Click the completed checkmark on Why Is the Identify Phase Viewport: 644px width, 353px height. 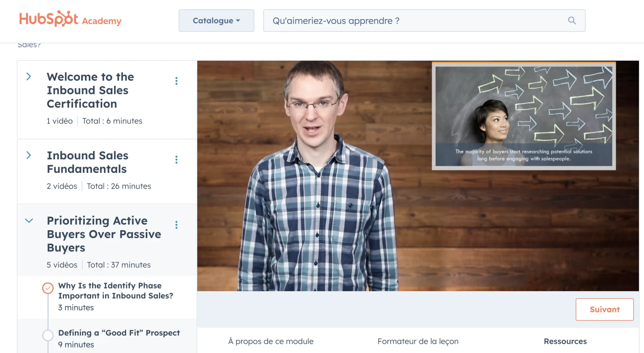pos(48,288)
